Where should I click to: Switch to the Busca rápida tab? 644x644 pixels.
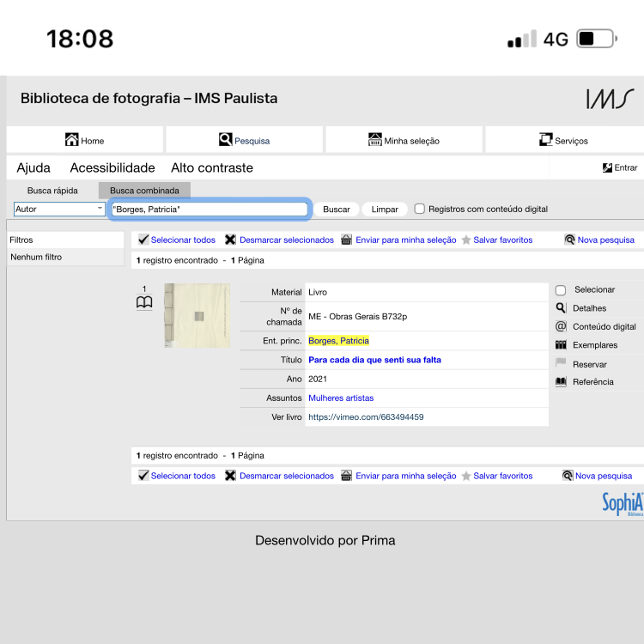(x=52, y=191)
